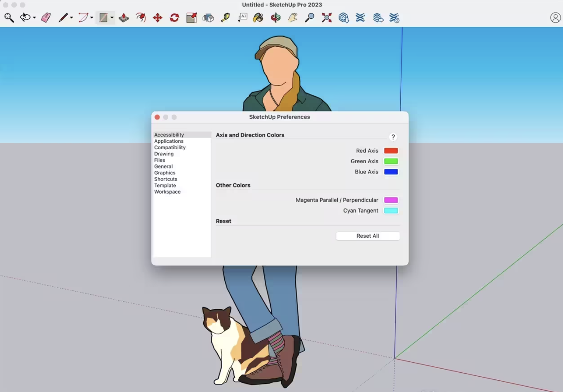Expand the Line tool dropdown arrow

click(x=71, y=18)
